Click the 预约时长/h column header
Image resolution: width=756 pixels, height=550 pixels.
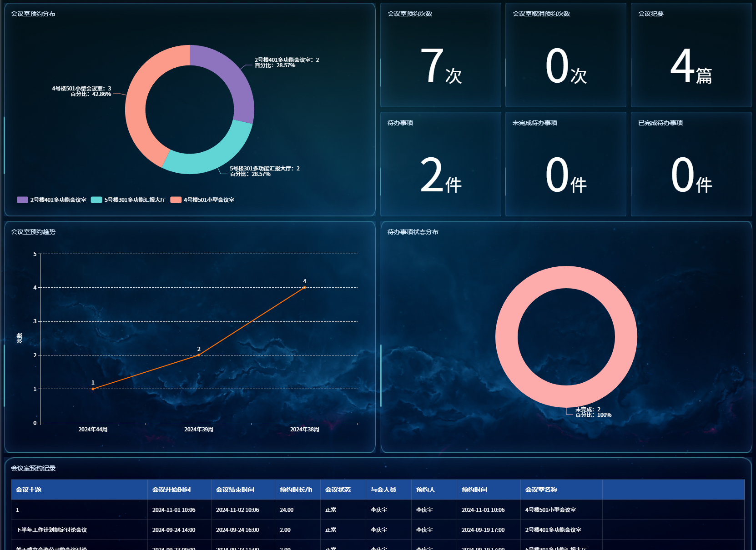(x=296, y=490)
